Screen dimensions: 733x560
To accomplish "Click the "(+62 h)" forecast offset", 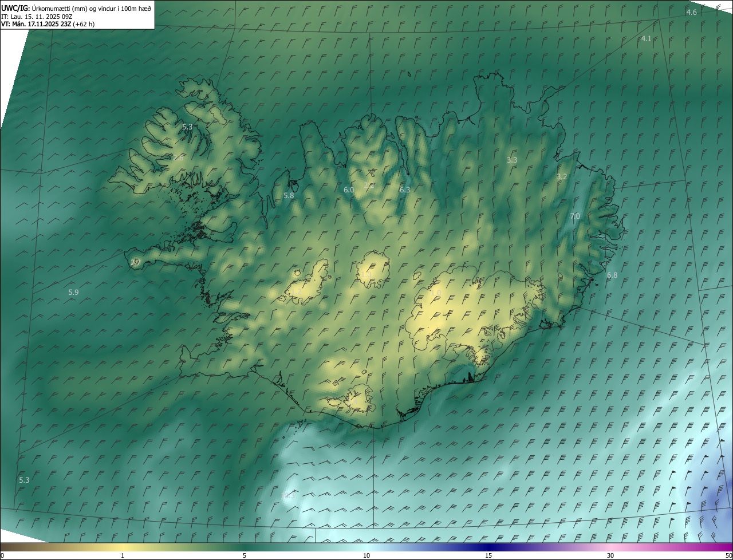I will point(84,24).
